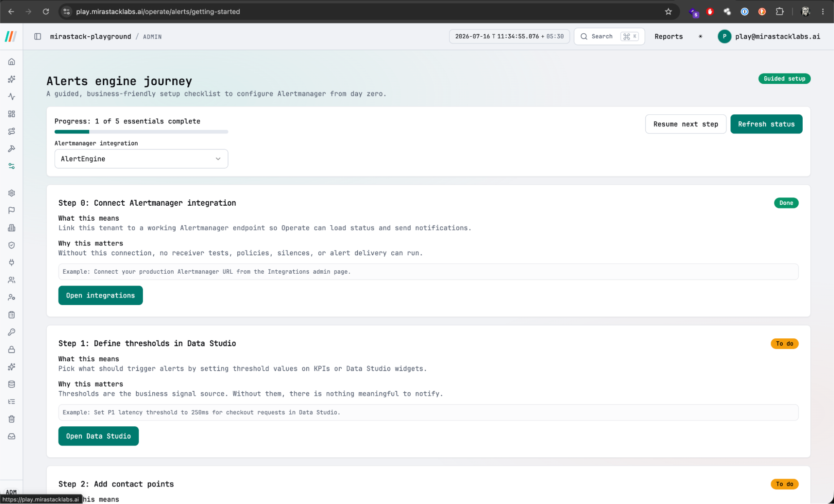The height and width of the screenshot is (504, 834).
Task: Open the trash bin icon in the sidebar
Action: tap(12, 419)
